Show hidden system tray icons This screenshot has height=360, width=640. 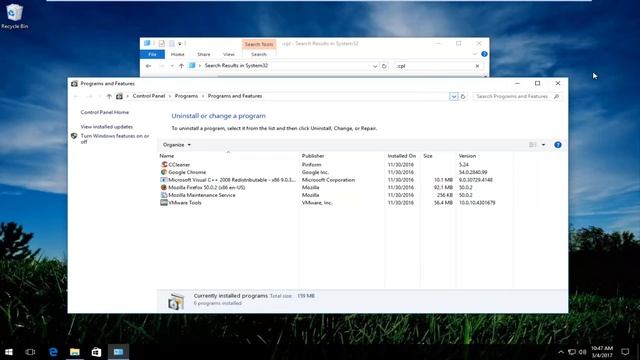pos(561,352)
